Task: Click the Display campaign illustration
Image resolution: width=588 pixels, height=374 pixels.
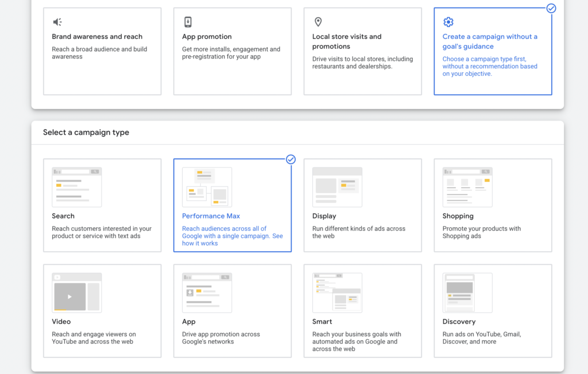Action: coord(337,187)
